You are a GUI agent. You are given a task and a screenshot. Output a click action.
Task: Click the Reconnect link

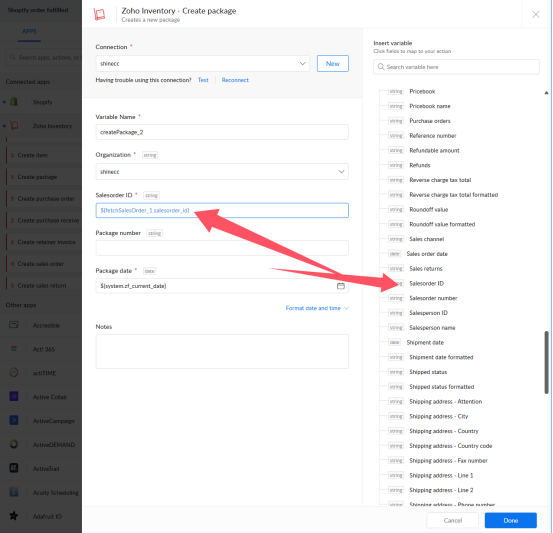pyautogui.click(x=235, y=80)
